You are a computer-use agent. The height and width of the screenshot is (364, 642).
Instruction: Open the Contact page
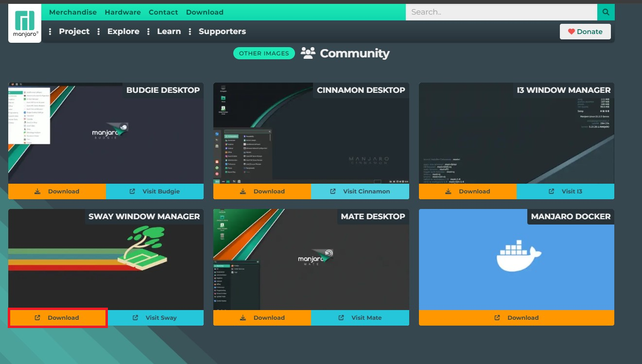point(163,12)
